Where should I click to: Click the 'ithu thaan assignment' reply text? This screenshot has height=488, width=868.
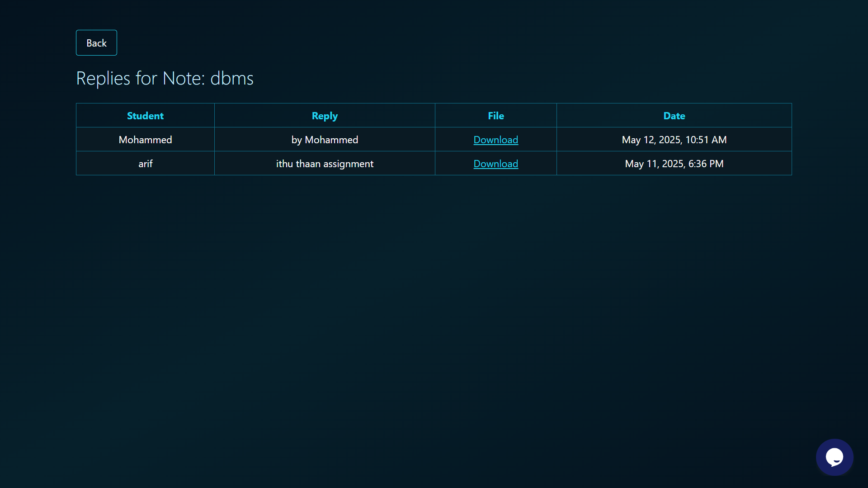325,164
